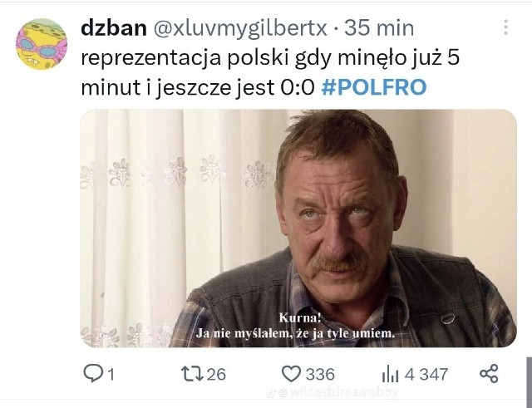Retweet using the arrows icon
This screenshot has height=408, width=532.
[192, 373]
